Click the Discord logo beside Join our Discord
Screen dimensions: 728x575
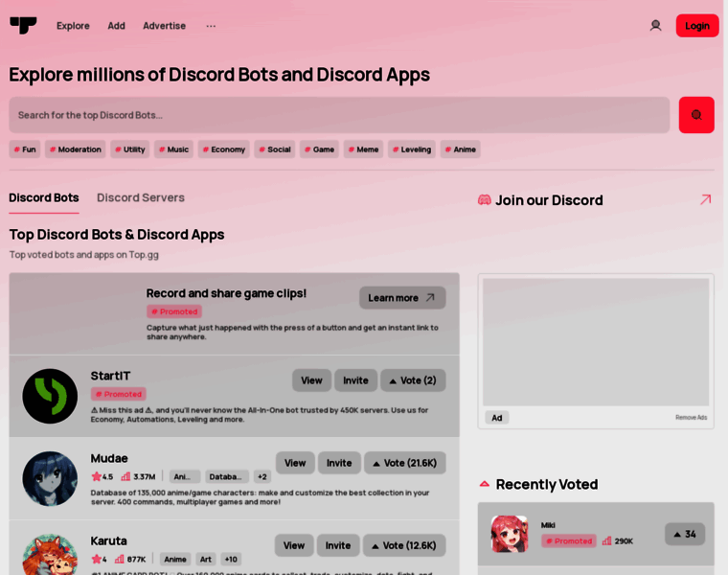[x=485, y=200]
